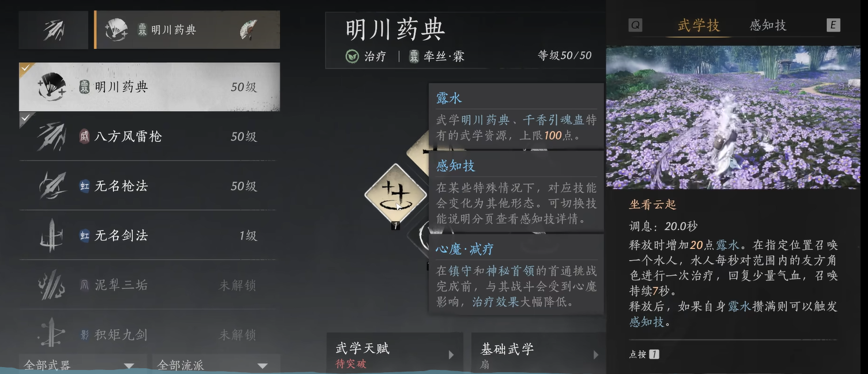Click the fan weapon icon beside 明川药典 header
The width and height of the screenshot is (868, 374).
click(x=248, y=30)
